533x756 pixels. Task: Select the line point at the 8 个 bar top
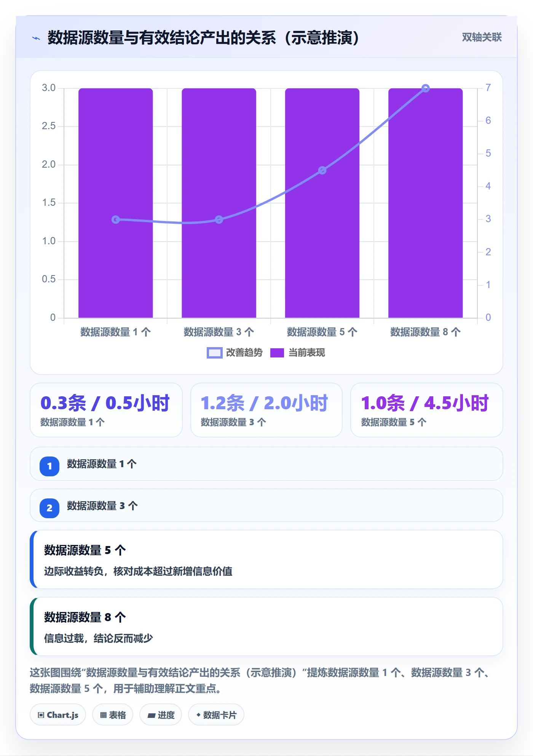426,88
